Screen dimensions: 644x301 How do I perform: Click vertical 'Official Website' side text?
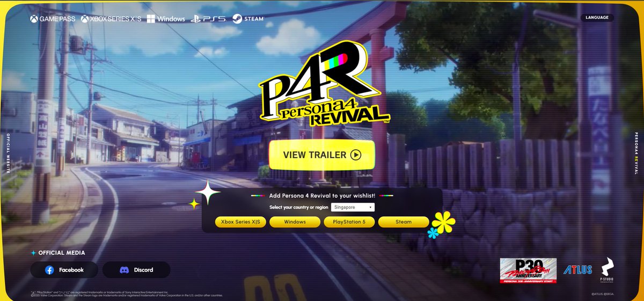point(9,153)
